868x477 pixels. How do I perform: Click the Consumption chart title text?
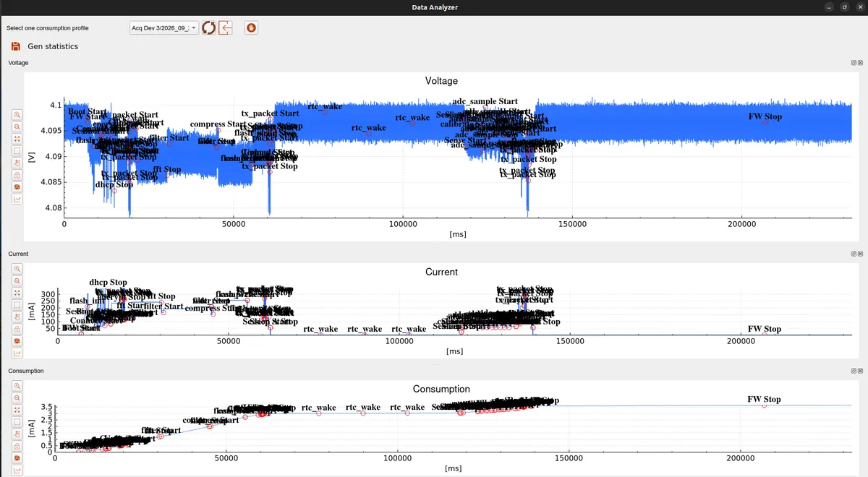pyautogui.click(x=441, y=389)
